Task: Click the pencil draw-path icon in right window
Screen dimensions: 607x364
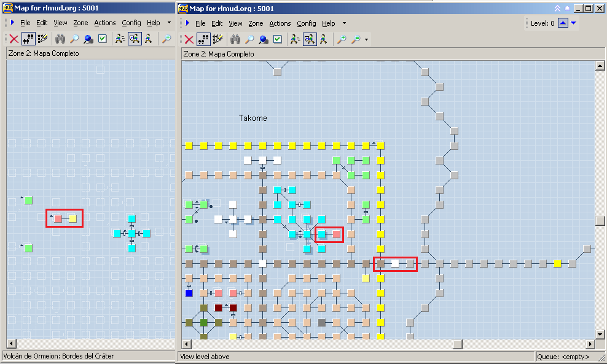Action: pyautogui.click(x=216, y=39)
